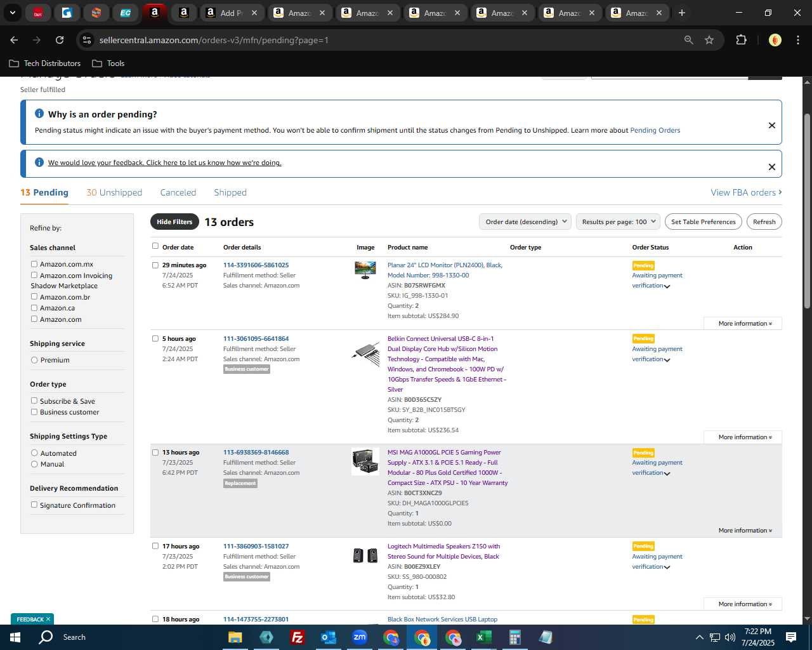Open a new browser tab with plus icon

682,13
